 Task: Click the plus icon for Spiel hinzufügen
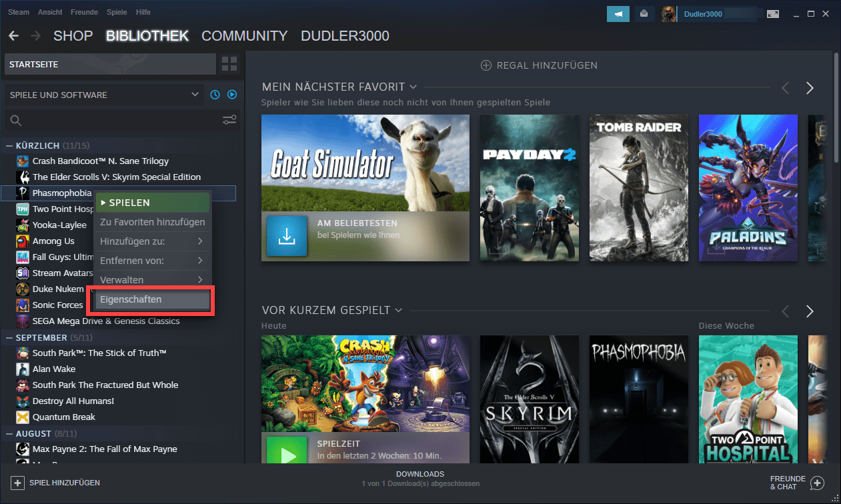click(17, 483)
